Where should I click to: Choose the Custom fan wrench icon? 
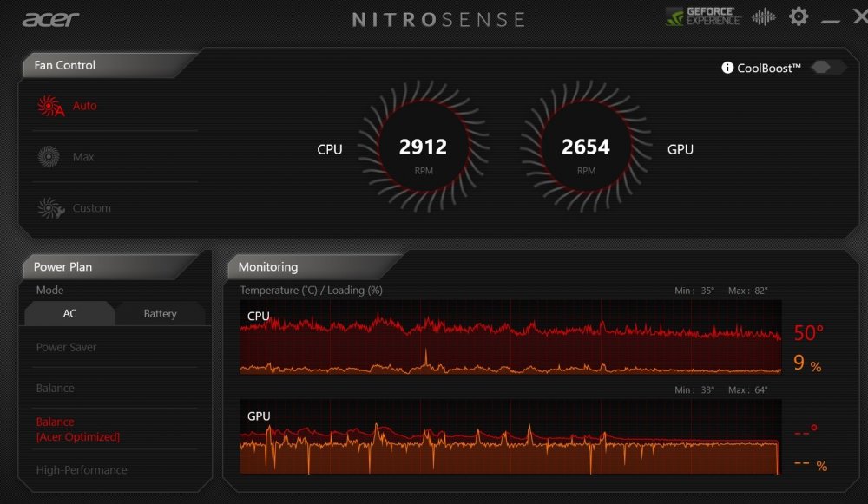click(50, 208)
